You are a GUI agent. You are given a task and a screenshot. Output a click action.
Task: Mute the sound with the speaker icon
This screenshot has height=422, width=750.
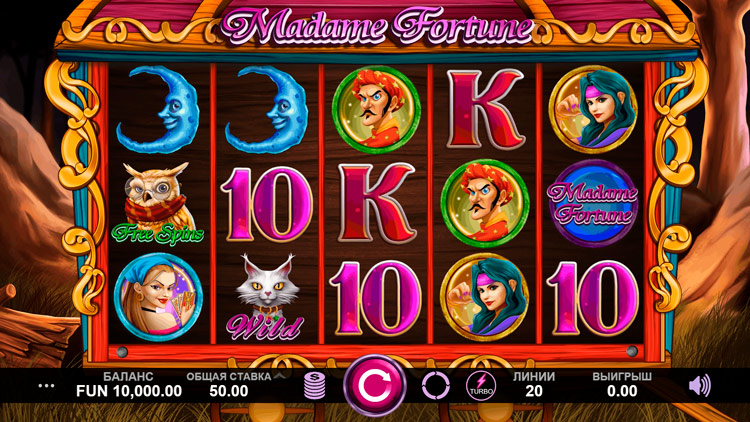700,385
